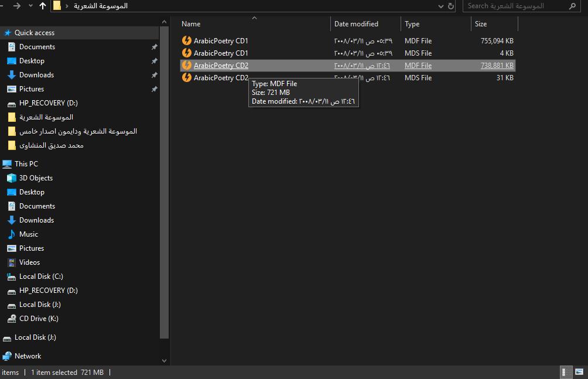Sort files by Size column header

coord(481,24)
